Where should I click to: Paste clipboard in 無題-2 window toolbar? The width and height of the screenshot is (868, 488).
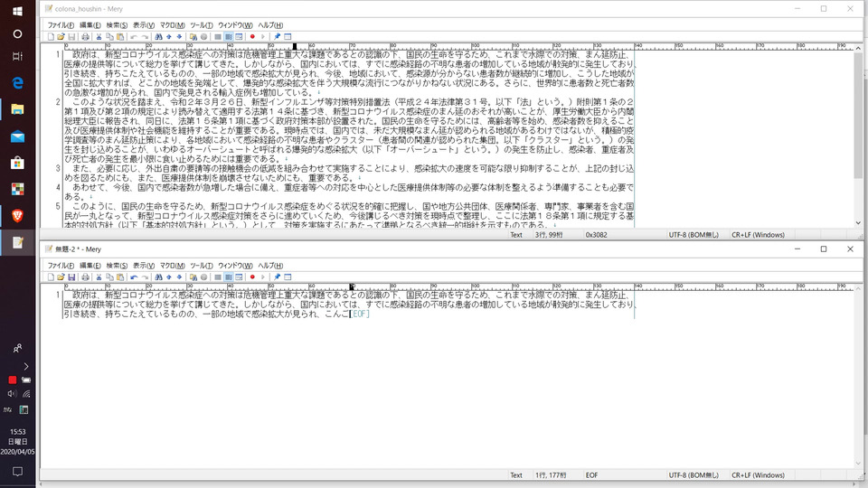pos(120,277)
